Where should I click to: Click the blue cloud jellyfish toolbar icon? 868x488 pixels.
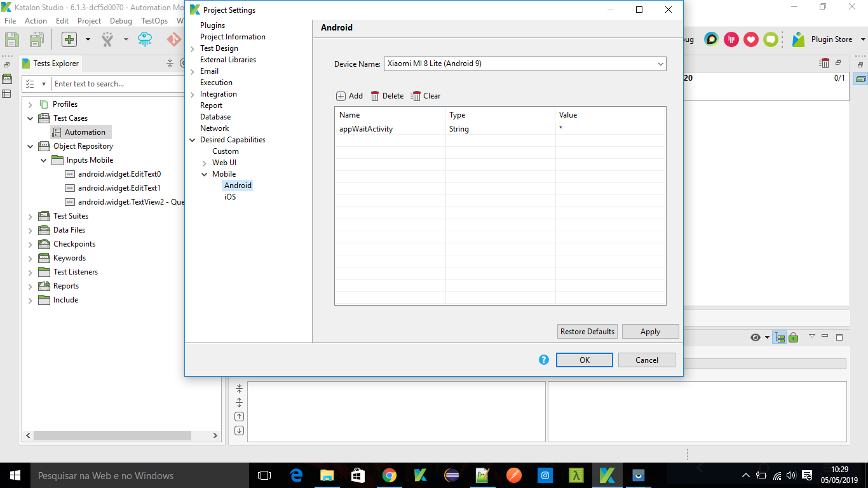tap(146, 39)
